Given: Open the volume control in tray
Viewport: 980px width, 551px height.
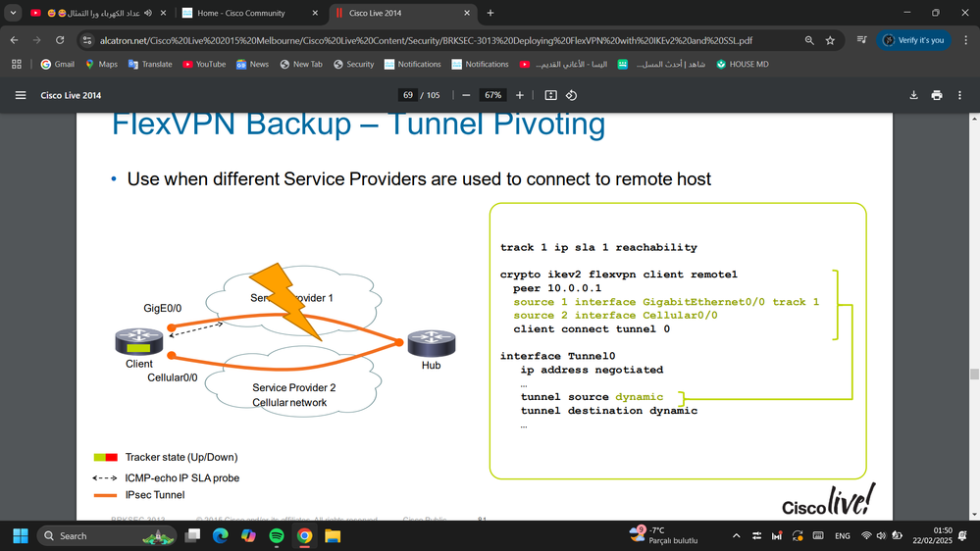Looking at the screenshot, I should tap(881, 536).
